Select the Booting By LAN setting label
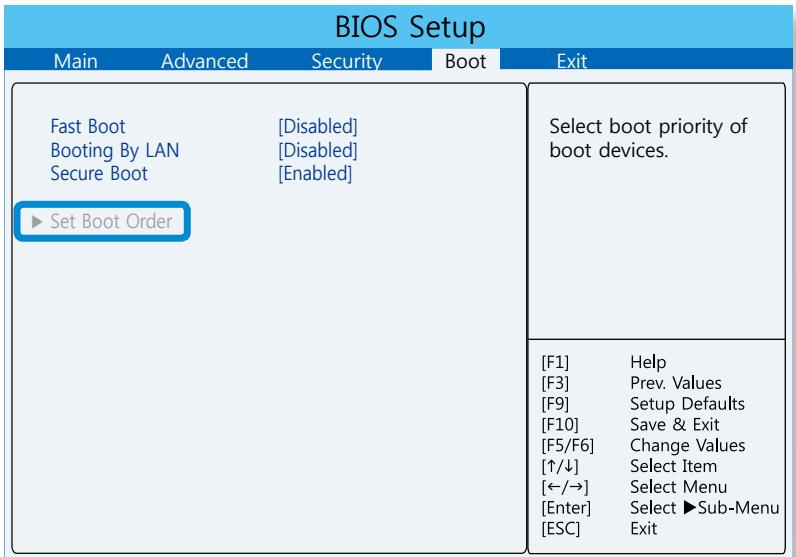Screen dimensions: 796x557 click(x=108, y=151)
